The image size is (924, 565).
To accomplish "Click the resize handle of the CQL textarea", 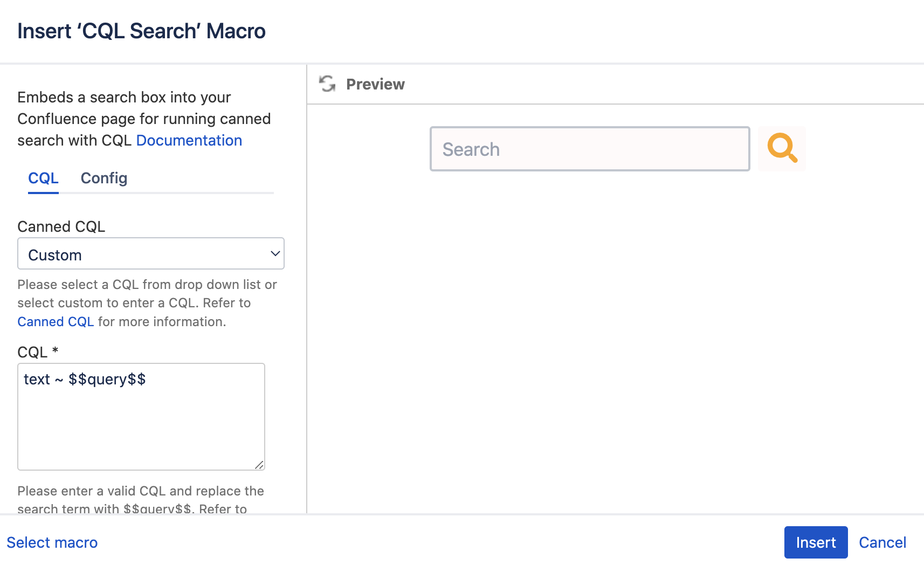I will pos(259,465).
